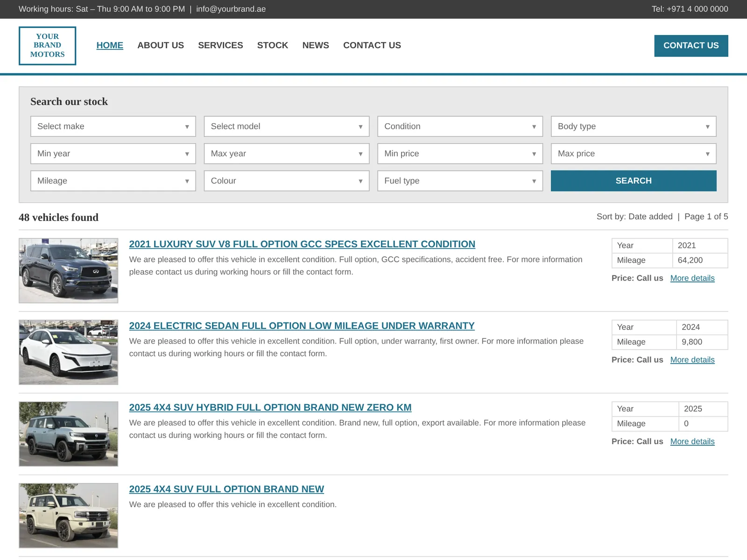Click the 48 vehicles found heading
The width and height of the screenshot is (747, 560).
click(58, 217)
